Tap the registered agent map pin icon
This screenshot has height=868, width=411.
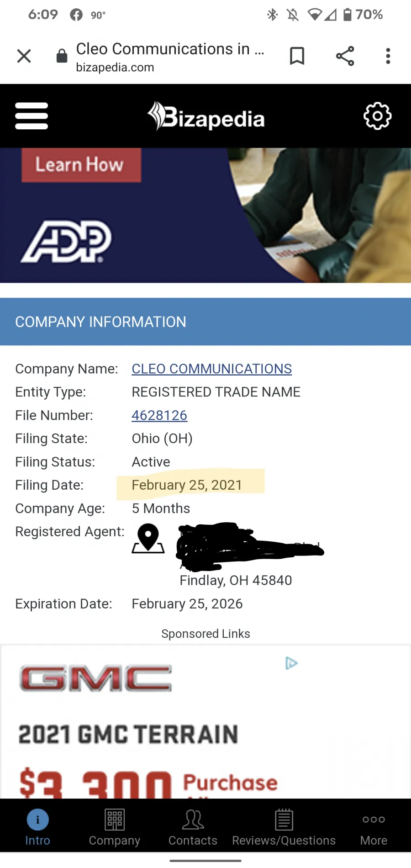pyautogui.click(x=148, y=539)
